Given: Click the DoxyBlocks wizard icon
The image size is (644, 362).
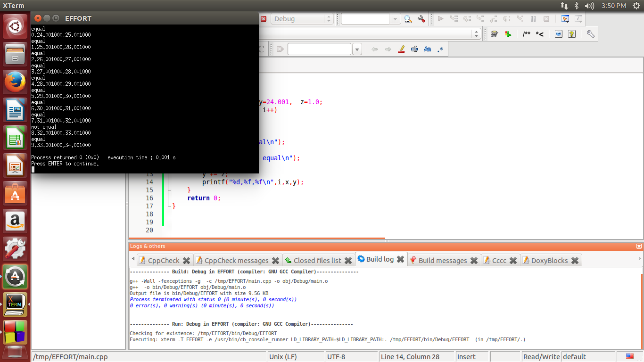Looking at the screenshot, I should (x=494, y=34).
